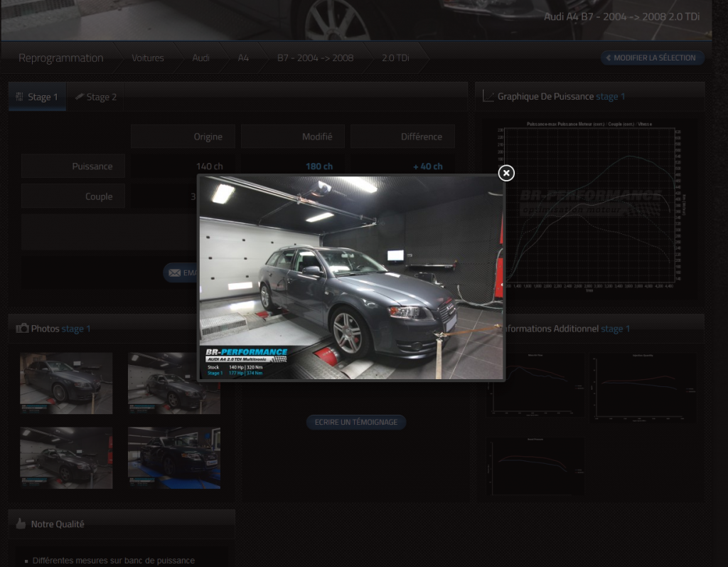
Task: Go to Reprogrammation in the breadcrumb
Action: [x=60, y=58]
